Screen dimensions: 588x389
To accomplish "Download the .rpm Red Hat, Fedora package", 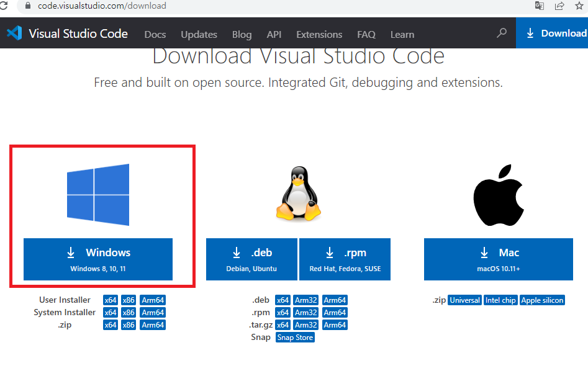I will tap(345, 259).
